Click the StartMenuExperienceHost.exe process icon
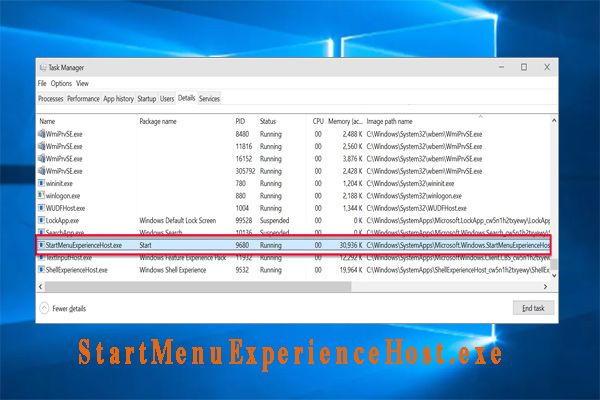Screen dimensions: 600x400 coord(41,245)
